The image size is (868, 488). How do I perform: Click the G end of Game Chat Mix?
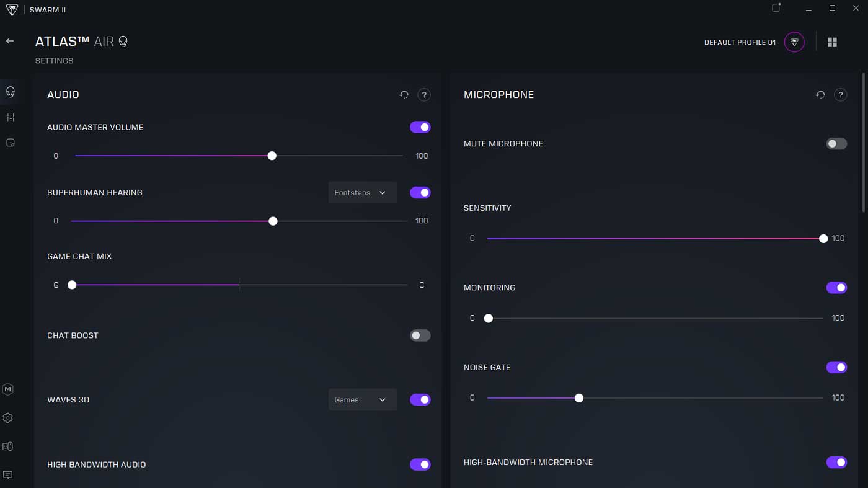click(x=56, y=285)
